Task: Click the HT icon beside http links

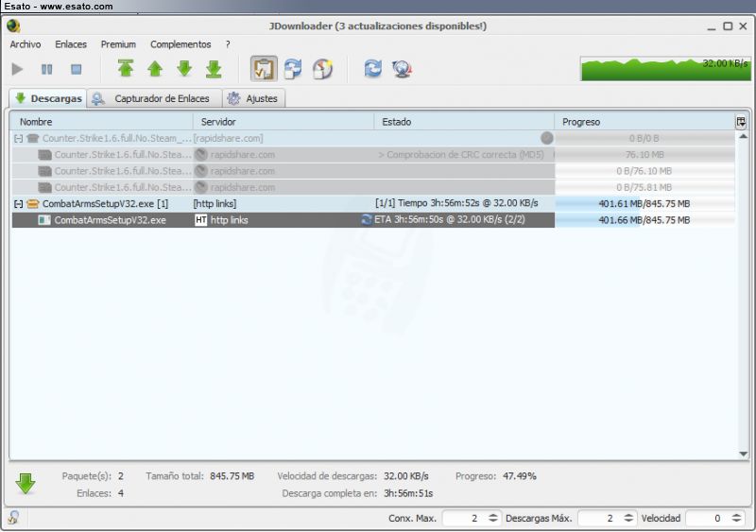Action: [201, 220]
